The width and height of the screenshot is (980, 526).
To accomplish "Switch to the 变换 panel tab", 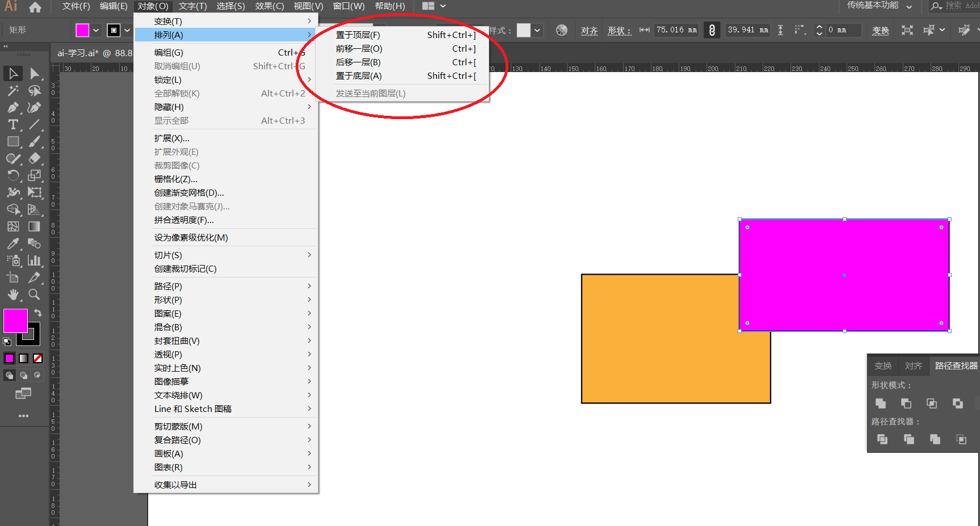I will coord(883,366).
